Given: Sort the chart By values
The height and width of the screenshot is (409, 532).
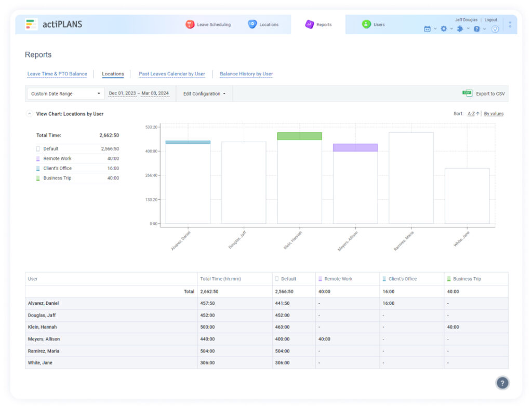Looking at the screenshot, I should pyautogui.click(x=494, y=114).
